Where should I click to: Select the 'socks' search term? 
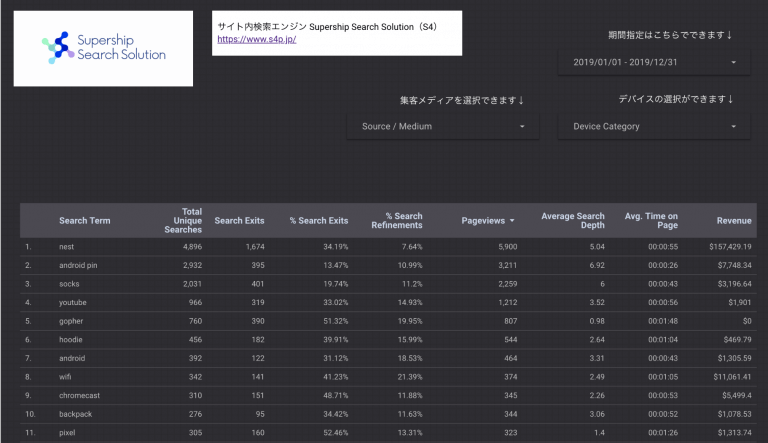tap(69, 284)
